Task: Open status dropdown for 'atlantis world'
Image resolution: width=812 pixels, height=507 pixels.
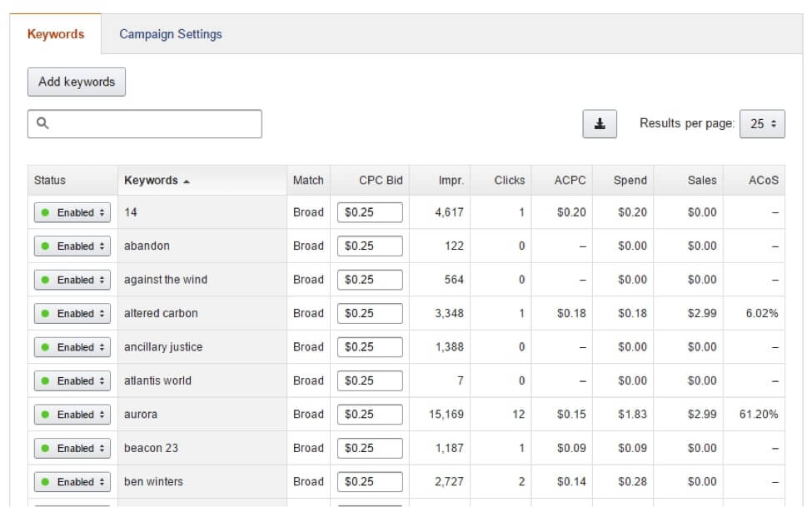Action: (x=72, y=380)
